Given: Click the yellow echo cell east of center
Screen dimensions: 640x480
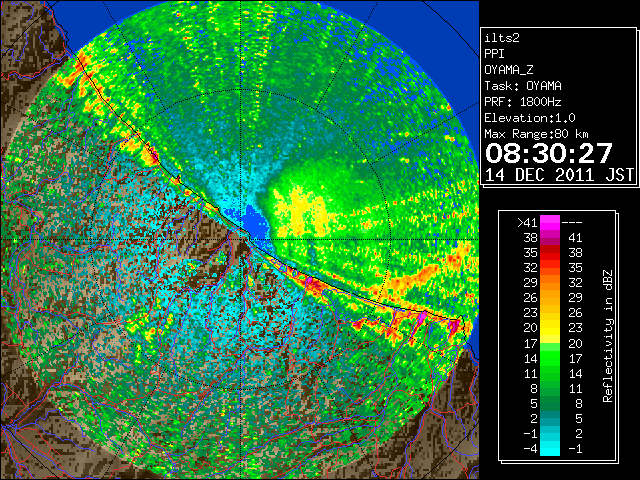Looking at the screenshot, I should pos(303,211).
